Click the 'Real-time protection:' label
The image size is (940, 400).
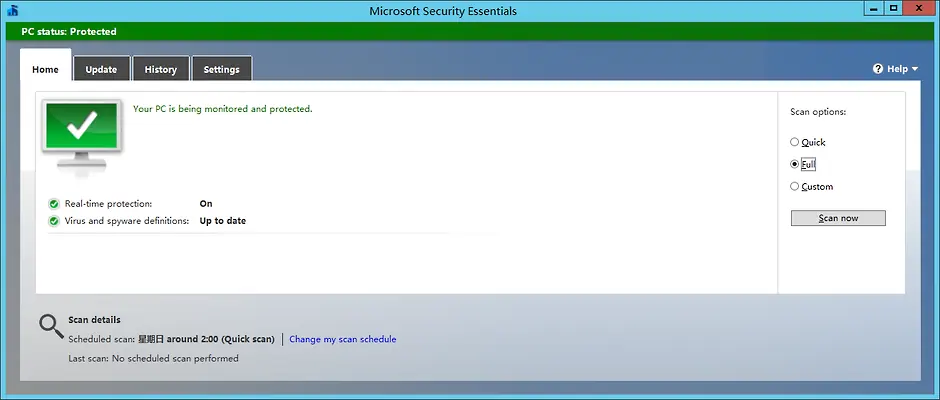coord(109,204)
